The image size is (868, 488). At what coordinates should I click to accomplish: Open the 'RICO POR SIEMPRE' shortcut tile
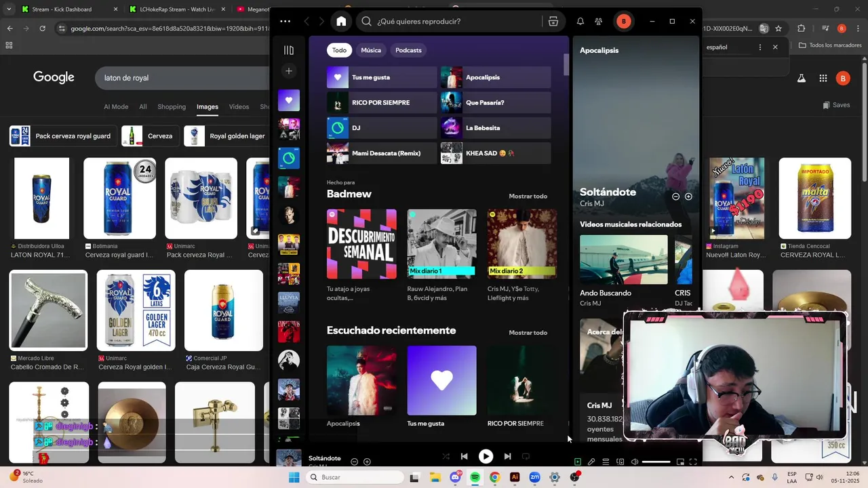(x=382, y=102)
